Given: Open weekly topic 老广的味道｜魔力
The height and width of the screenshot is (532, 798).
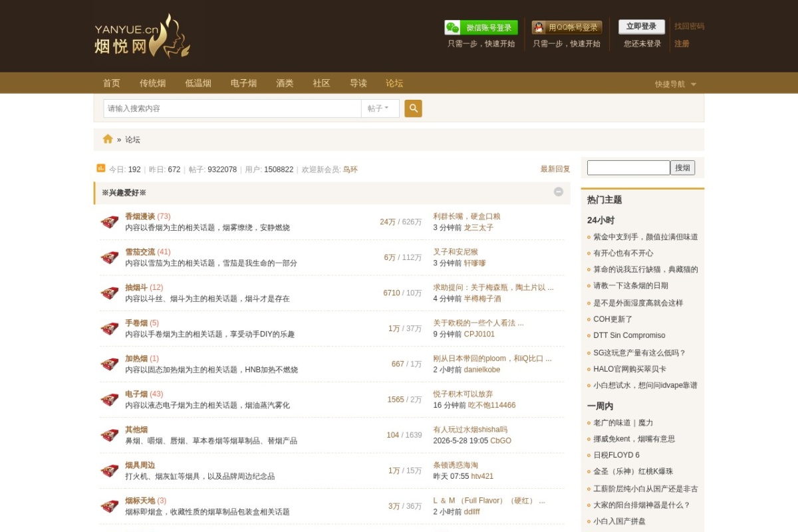Looking at the screenshot, I should (623, 423).
